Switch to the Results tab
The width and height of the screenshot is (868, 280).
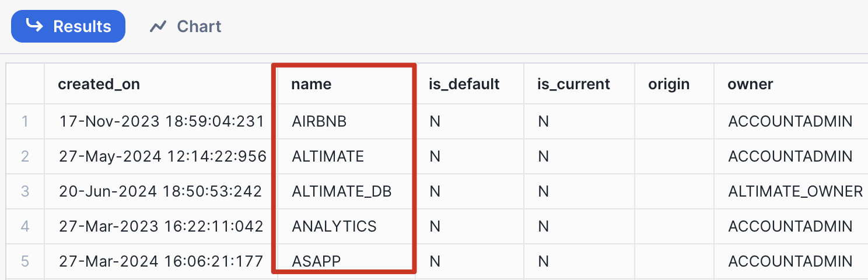click(68, 26)
